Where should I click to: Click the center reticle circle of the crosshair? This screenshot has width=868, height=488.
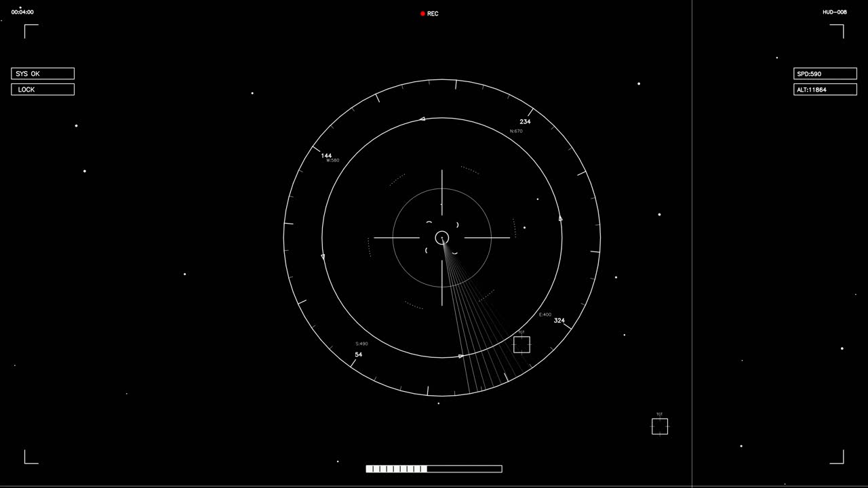[442, 238]
